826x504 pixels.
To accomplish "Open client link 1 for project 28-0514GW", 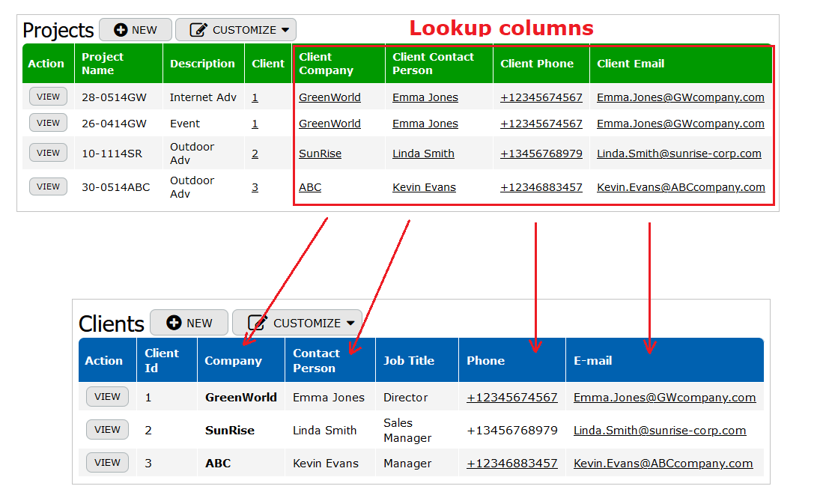I will pos(255,97).
